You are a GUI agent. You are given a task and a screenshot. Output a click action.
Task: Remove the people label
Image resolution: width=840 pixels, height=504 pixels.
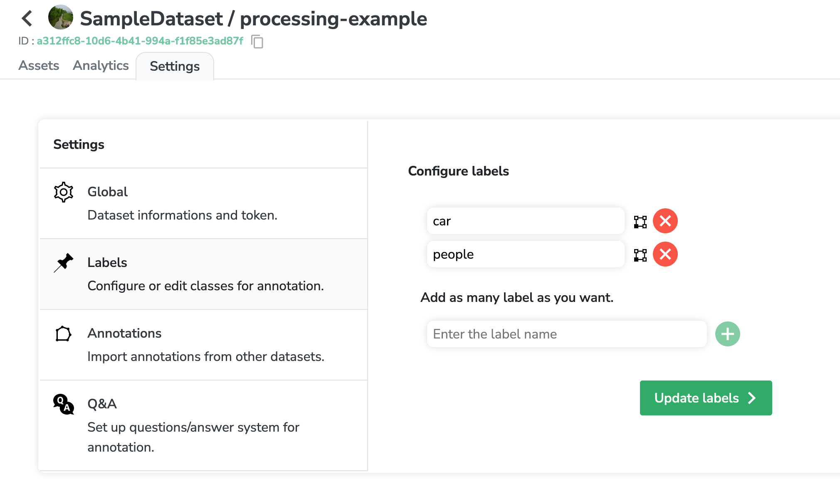(665, 254)
